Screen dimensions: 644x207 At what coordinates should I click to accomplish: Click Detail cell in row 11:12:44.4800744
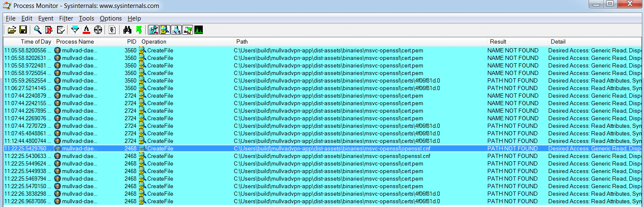[x=595, y=141]
